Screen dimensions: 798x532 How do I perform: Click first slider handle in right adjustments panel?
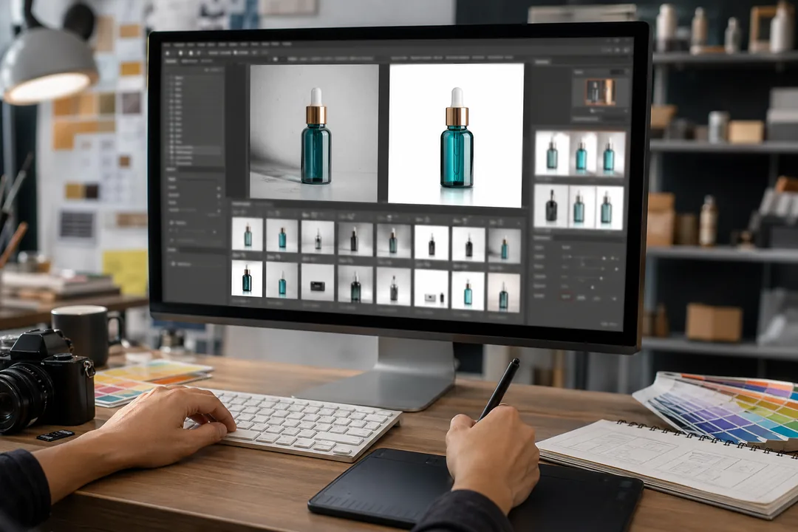pyautogui.click(x=604, y=258)
